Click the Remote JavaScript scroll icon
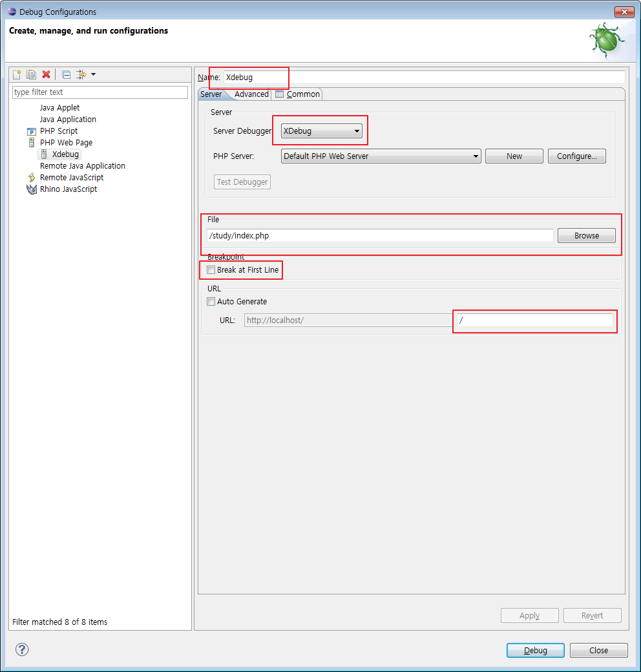The height and width of the screenshot is (672, 641). point(32,178)
